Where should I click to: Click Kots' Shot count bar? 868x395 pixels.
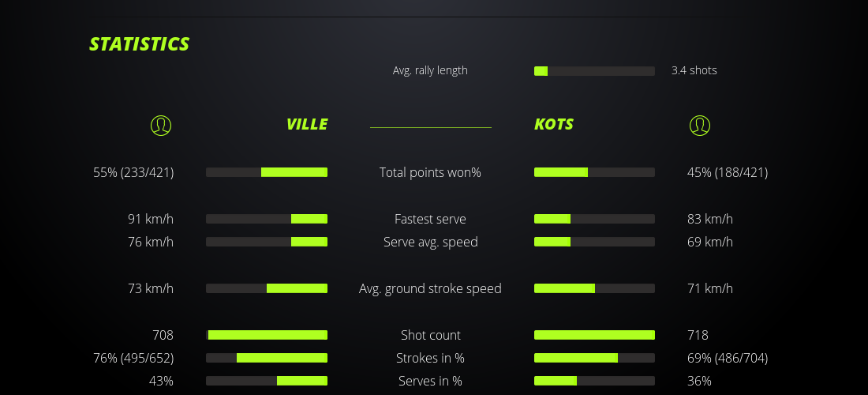click(594, 335)
